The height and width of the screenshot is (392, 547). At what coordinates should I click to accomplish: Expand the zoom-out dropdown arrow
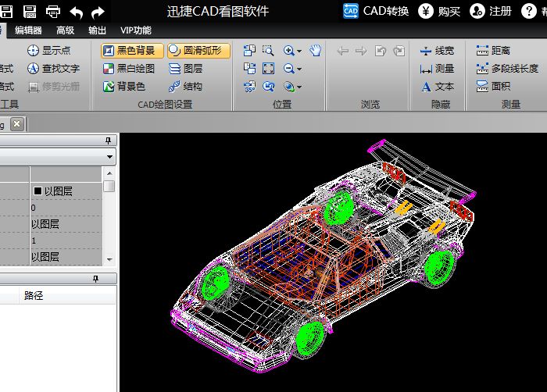[299, 69]
